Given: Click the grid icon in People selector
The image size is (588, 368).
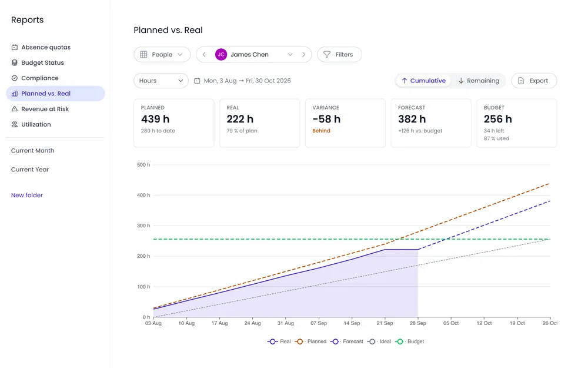Looking at the screenshot, I should click(x=143, y=54).
